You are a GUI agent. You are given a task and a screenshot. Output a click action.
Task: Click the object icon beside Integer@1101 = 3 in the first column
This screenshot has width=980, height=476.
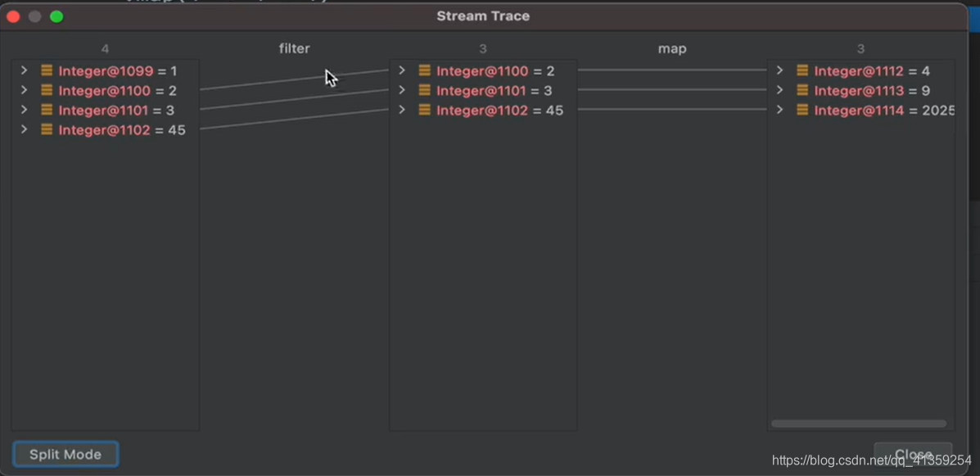click(x=46, y=110)
